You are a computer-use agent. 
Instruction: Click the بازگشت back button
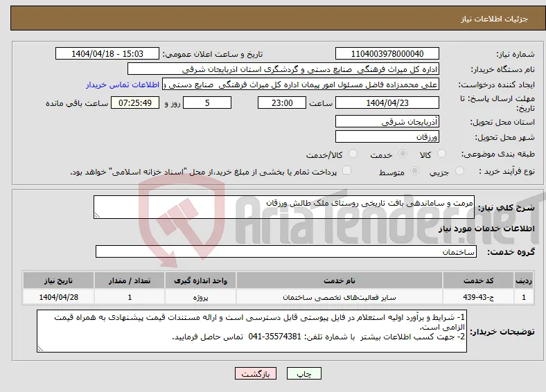coord(256,373)
